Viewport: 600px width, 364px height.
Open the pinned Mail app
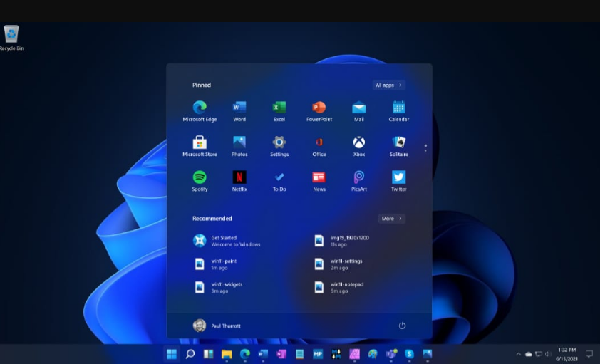358,111
